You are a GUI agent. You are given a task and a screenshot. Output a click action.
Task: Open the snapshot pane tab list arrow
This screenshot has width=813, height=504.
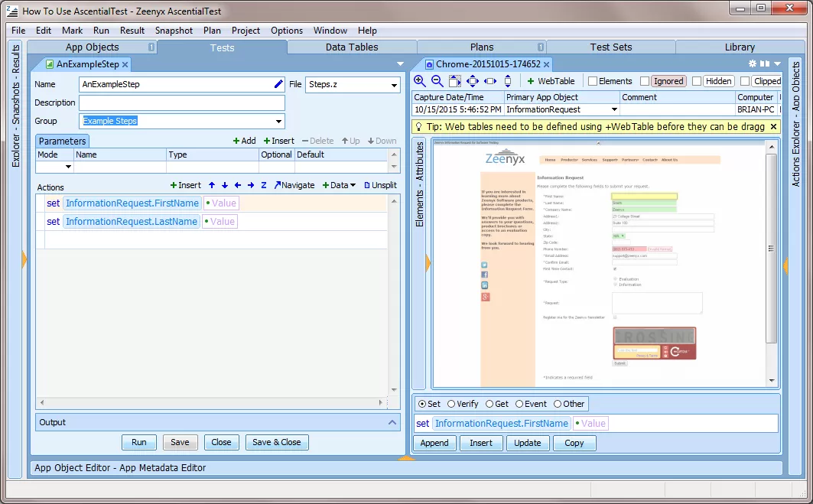777,63
